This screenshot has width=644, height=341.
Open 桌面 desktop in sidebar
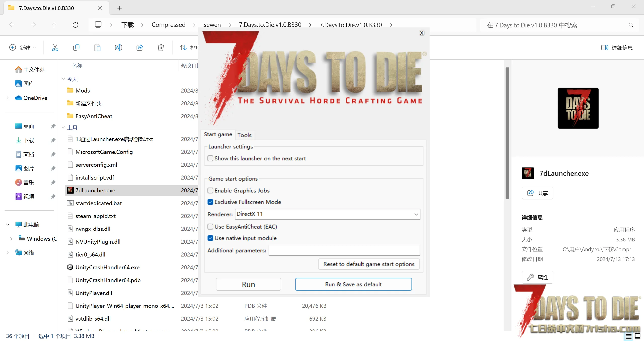(24, 126)
